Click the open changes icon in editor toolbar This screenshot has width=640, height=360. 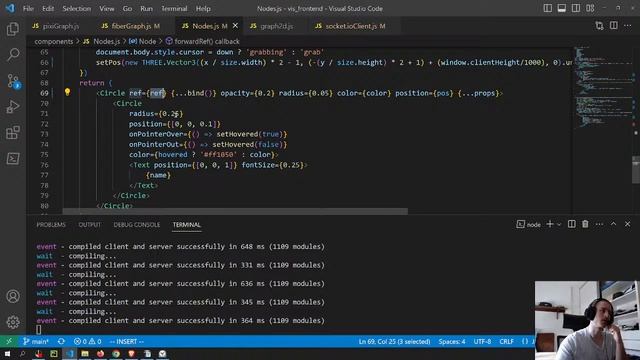(599, 26)
